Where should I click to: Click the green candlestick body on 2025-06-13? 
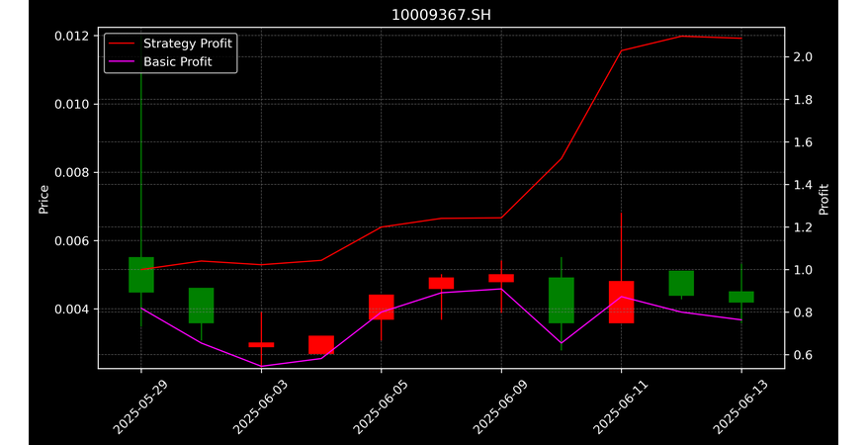click(x=741, y=297)
